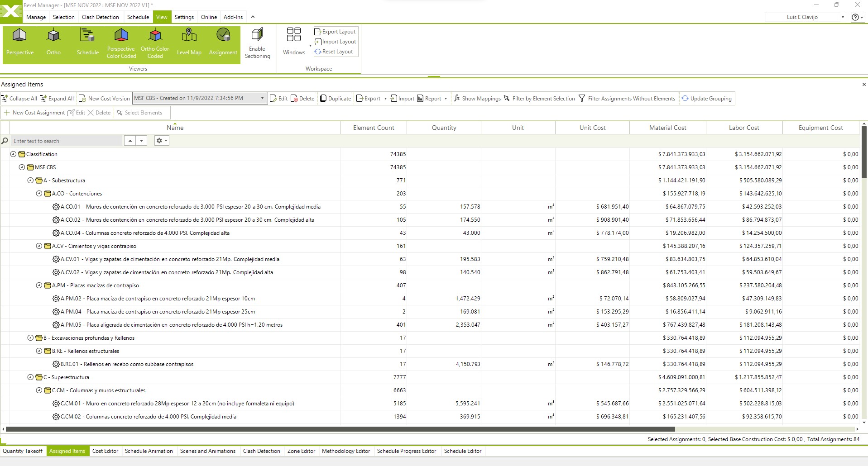The height and width of the screenshot is (466, 868).
Task: Click the horizontal scrollbar thumb
Action: [340, 429]
